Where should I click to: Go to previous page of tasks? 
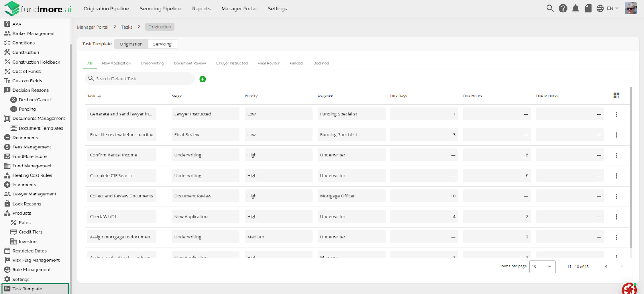pos(606,267)
